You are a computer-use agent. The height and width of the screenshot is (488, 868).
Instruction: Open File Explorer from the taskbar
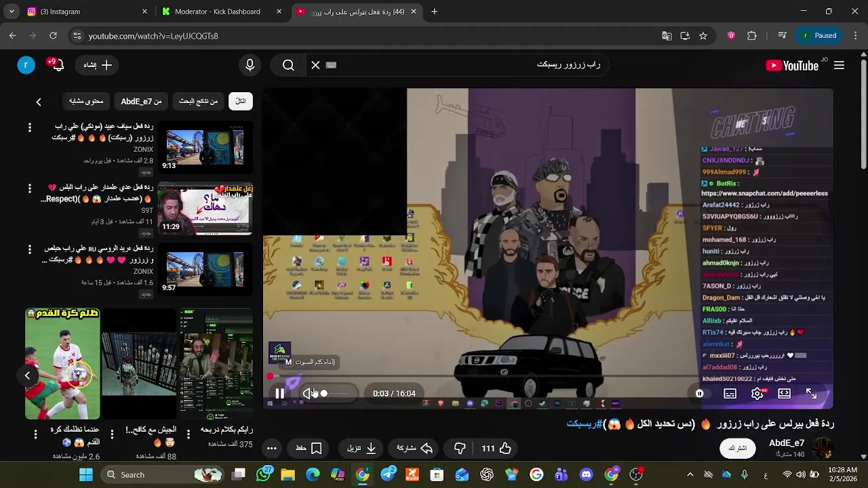(x=288, y=474)
